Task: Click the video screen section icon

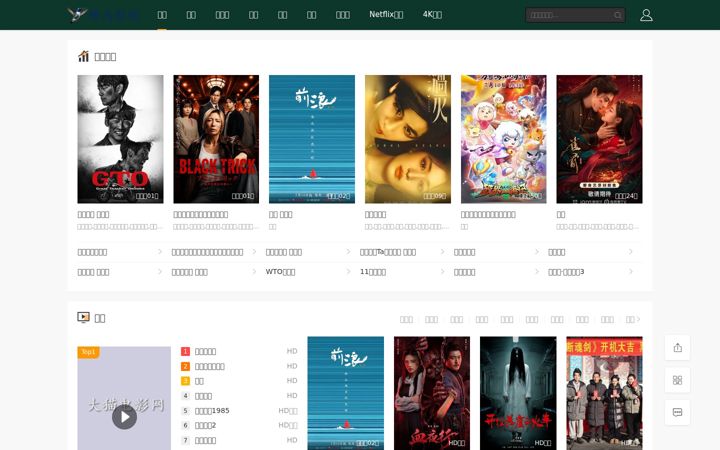Action: coord(83,317)
